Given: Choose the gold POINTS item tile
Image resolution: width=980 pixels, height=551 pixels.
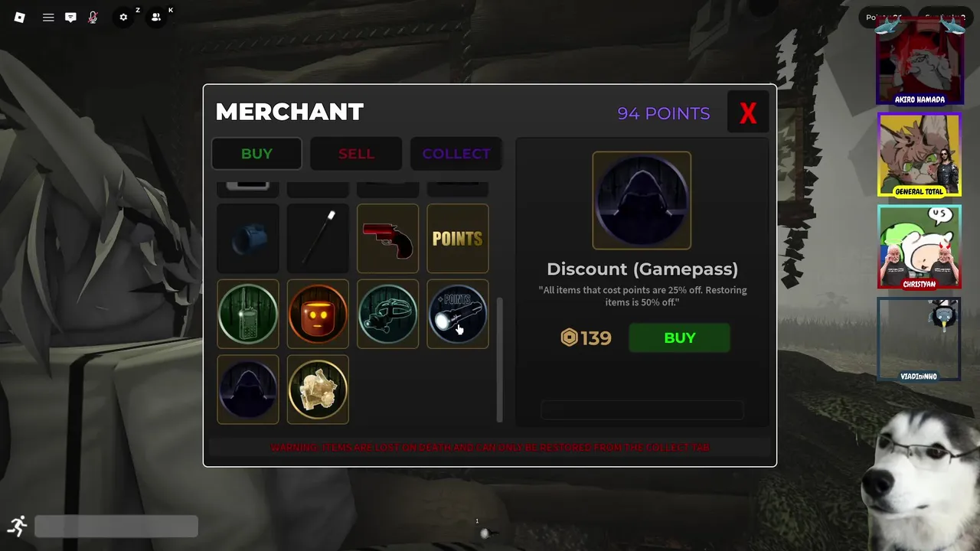Looking at the screenshot, I should point(457,238).
